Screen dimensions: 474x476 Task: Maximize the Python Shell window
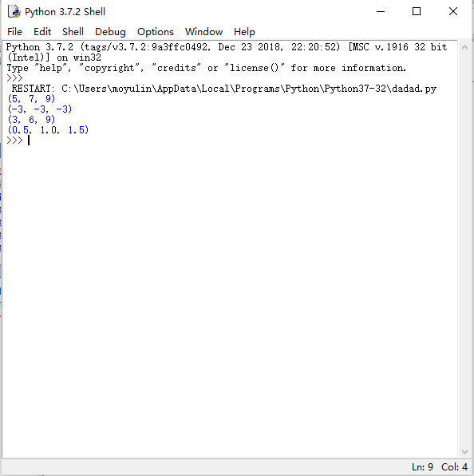point(417,11)
